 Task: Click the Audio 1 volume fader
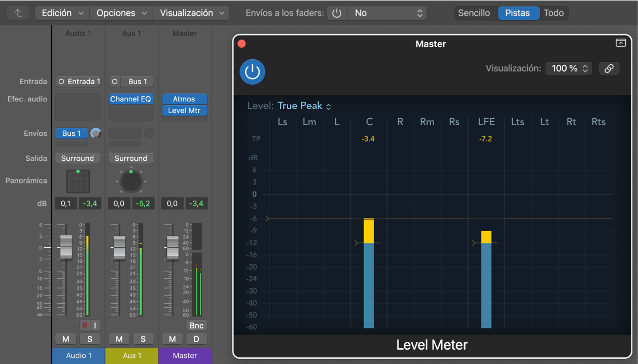[x=66, y=247]
